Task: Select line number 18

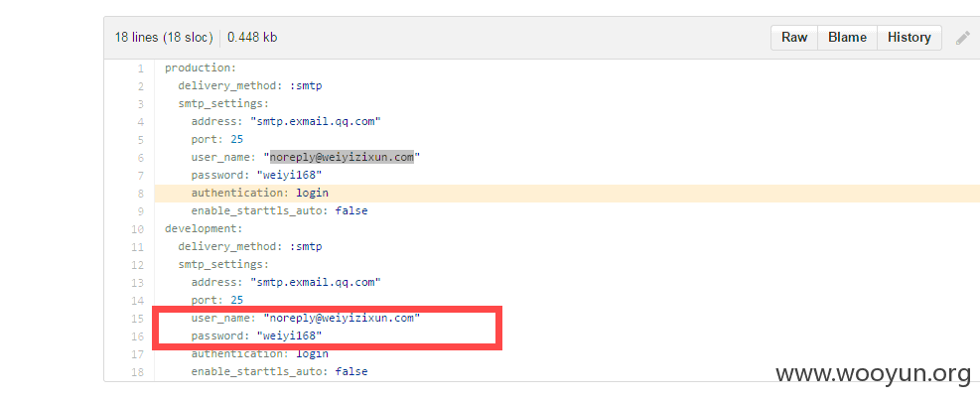Action: (x=137, y=372)
